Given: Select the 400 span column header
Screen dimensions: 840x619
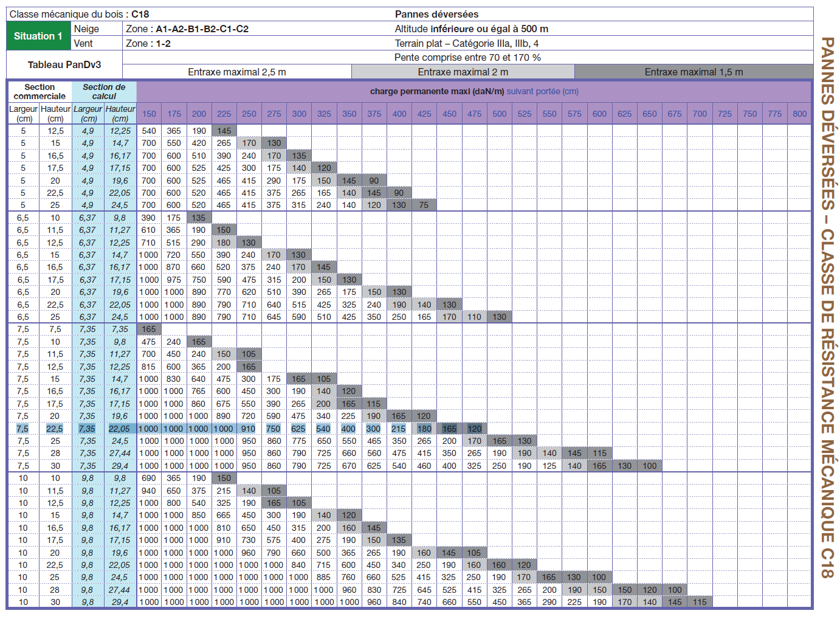Looking at the screenshot, I should click(x=399, y=114).
